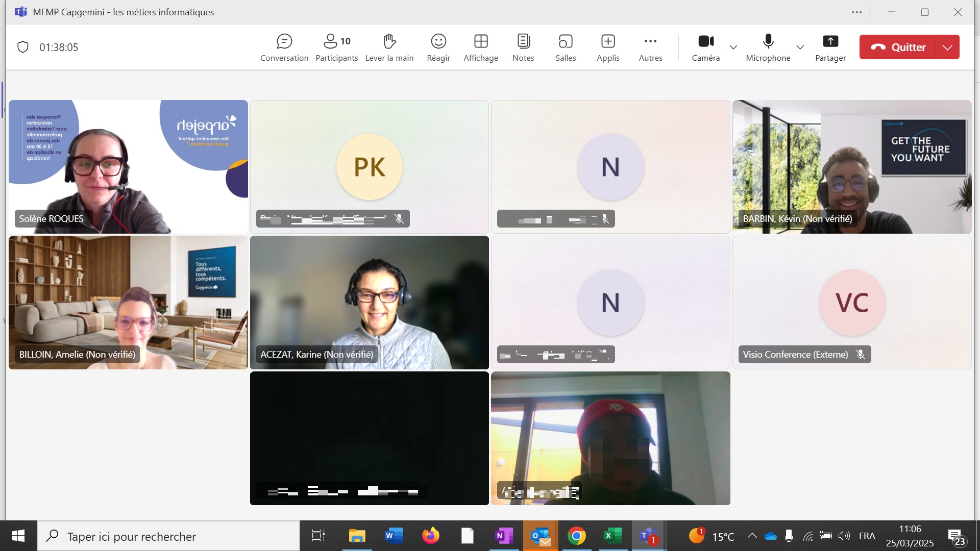
Task: Show the Participants list
Action: (336, 47)
